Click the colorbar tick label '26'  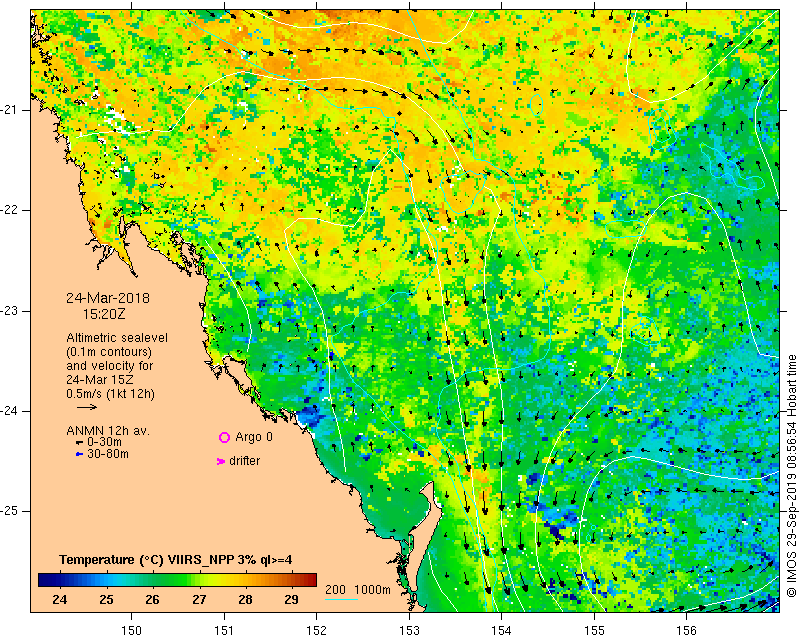coord(153,600)
